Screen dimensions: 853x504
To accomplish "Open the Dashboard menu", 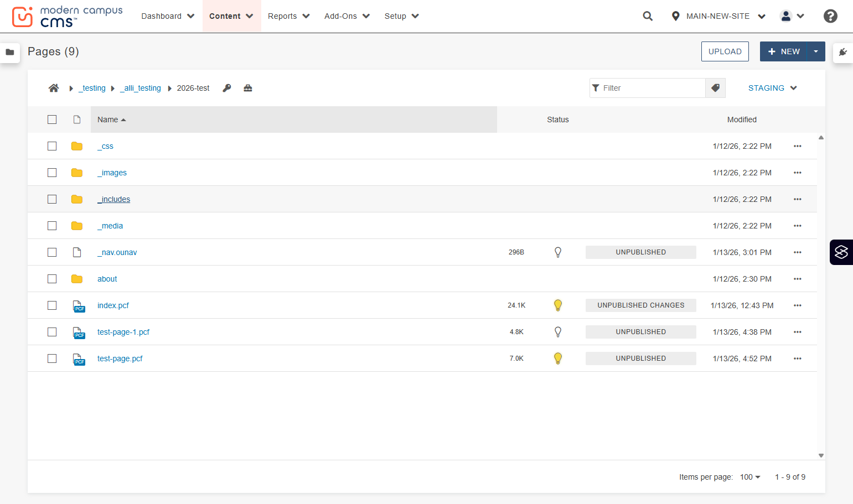I will click(x=168, y=16).
